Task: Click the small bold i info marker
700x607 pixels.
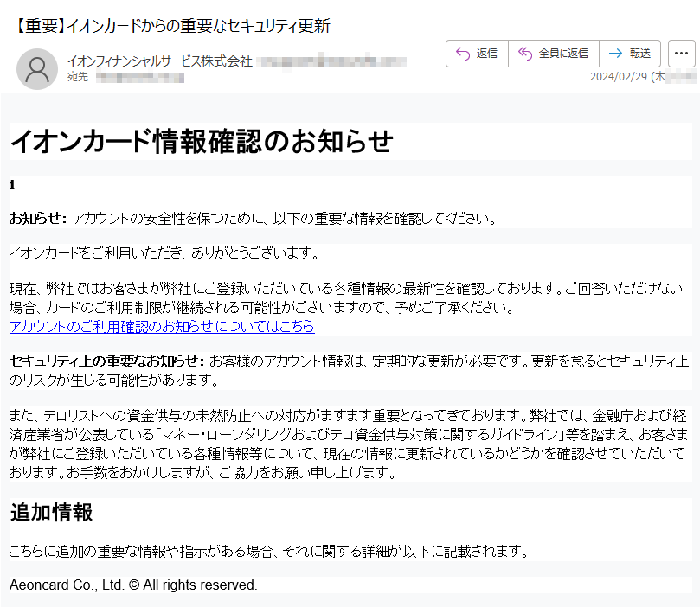Action: coord(12,185)
